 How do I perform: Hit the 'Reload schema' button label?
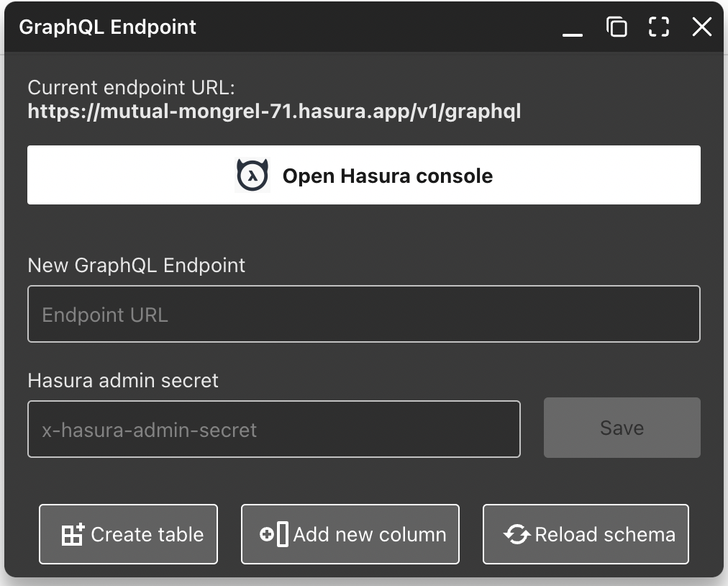point(605,534)
